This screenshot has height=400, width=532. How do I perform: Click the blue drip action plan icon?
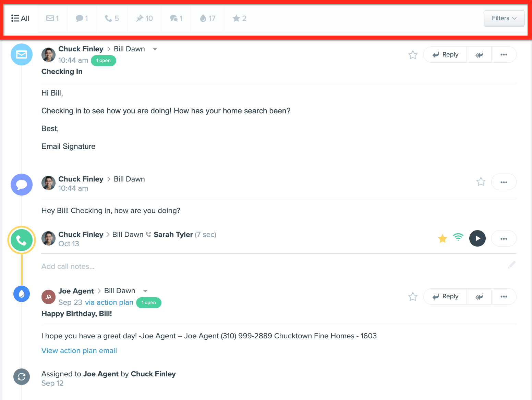[22, 294]
